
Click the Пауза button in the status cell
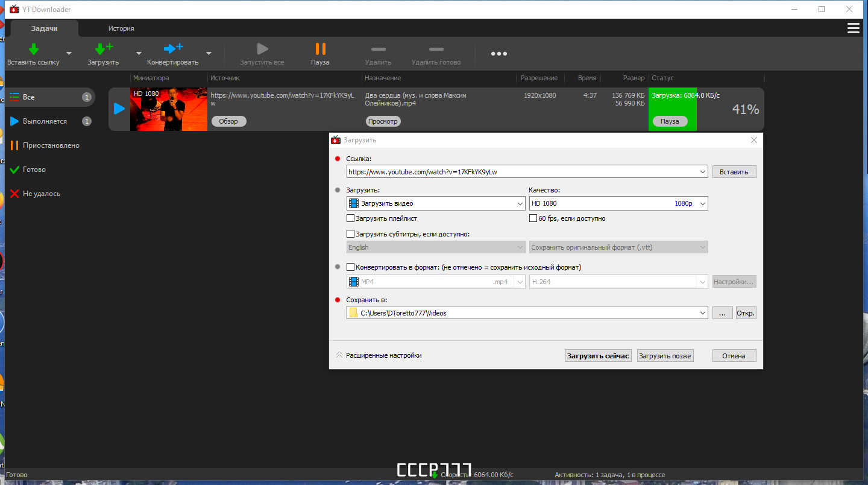[x=670, y=121]
